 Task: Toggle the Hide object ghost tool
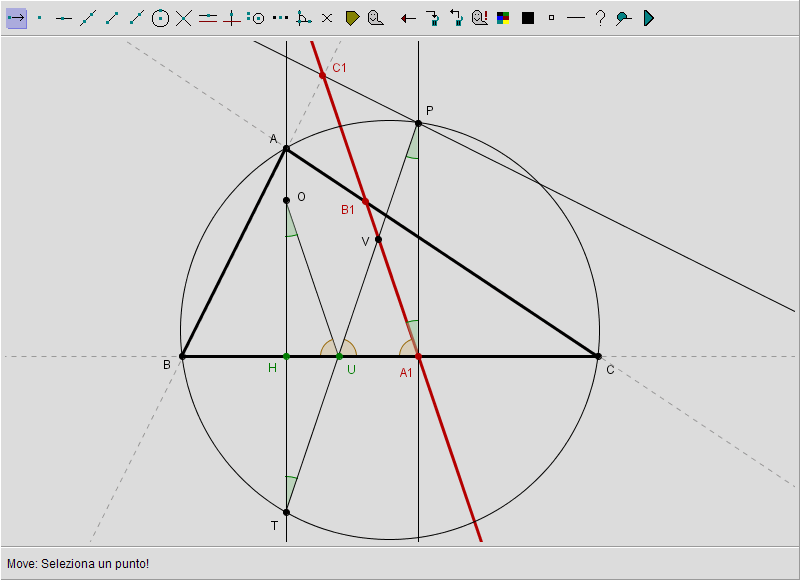[375, 18]
